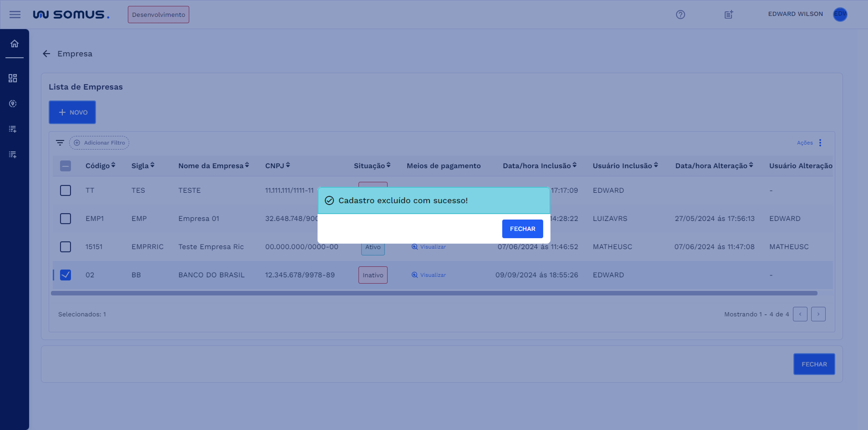This screenshot has width=868, height=430.
Task: Click the help question mark icon
Action: (680, 15)
